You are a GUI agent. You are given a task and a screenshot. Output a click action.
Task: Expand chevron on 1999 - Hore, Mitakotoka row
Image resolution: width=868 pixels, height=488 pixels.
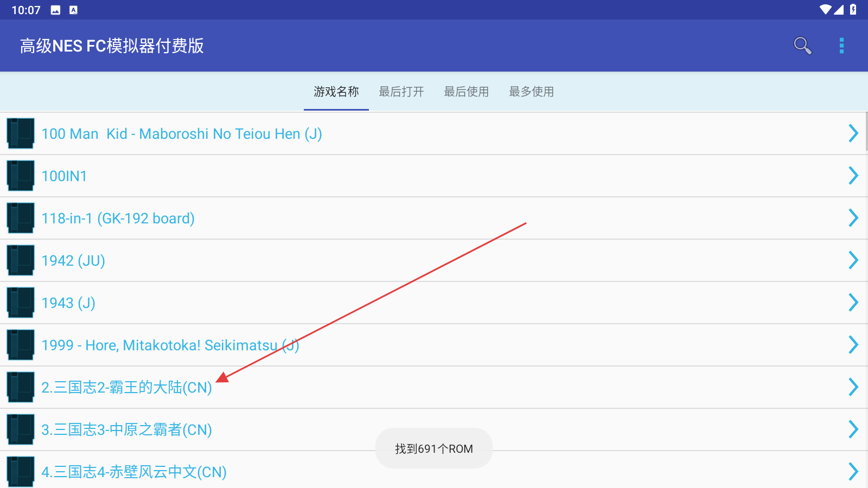pyautogui.click(x=853, y=345)
